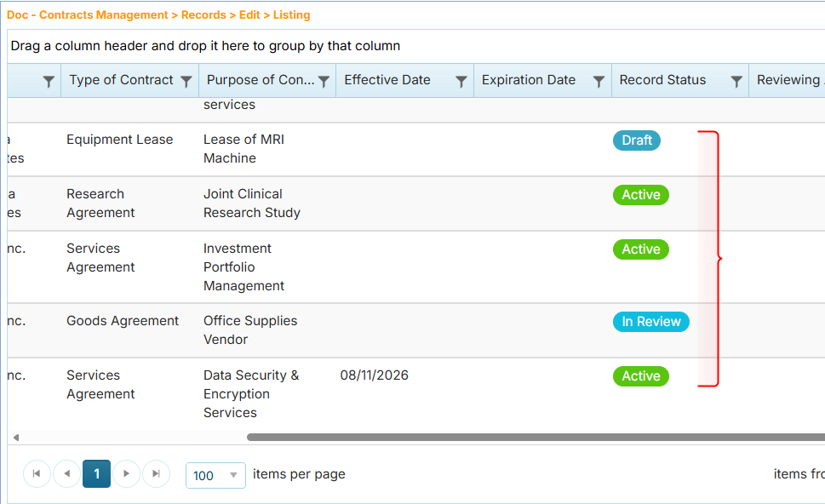The image size is (825, 504).
Task: Click the Expiration Date filter funnel icon
Action: pos(599,81)
